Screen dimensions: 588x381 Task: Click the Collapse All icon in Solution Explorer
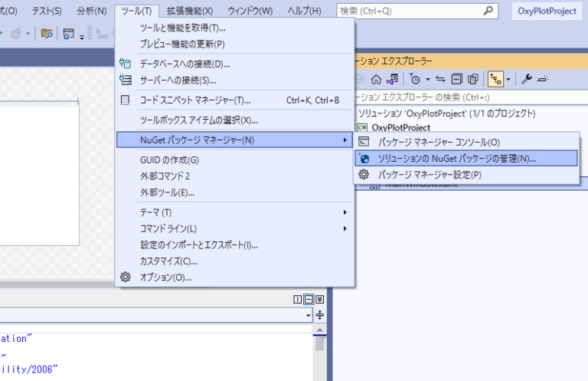click(456, 79)
